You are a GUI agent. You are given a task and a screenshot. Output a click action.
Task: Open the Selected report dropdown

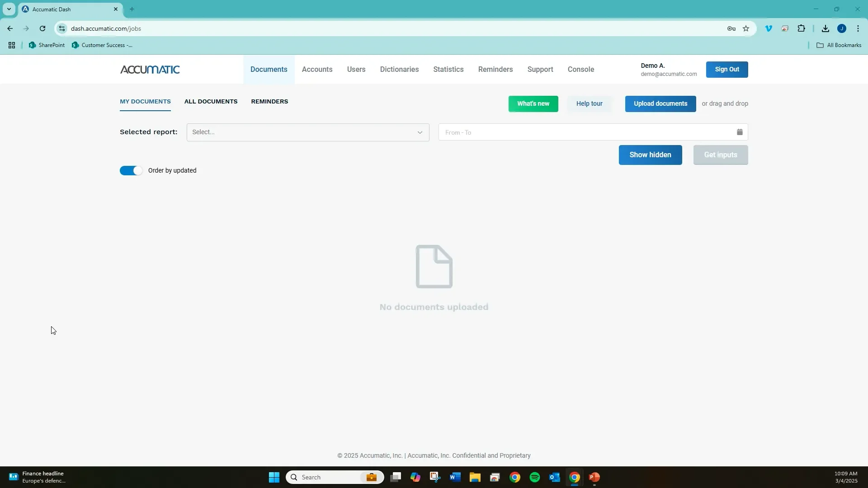[307, 132]
